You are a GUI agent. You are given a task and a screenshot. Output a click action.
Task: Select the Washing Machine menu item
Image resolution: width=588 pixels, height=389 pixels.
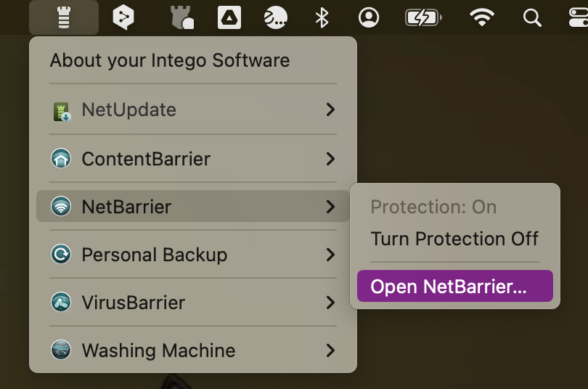[193, 350]
